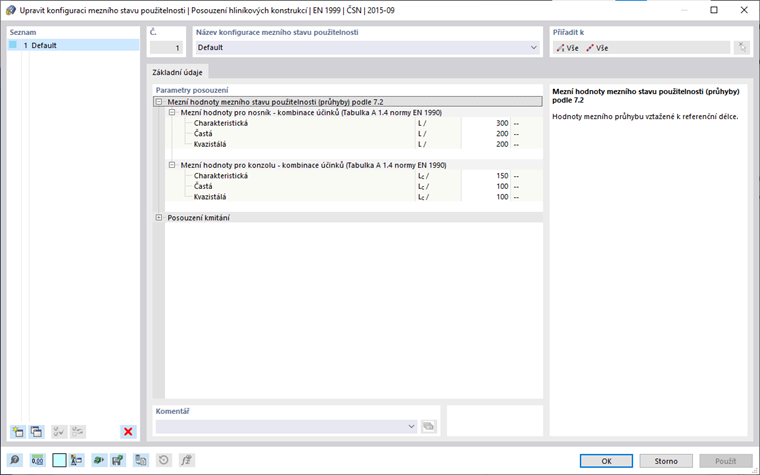Image resolution: width=760 pixels, height=475 pixels.
Task: Edit the konzola Kvazistálá value 100
Action: tap(486, 197)
